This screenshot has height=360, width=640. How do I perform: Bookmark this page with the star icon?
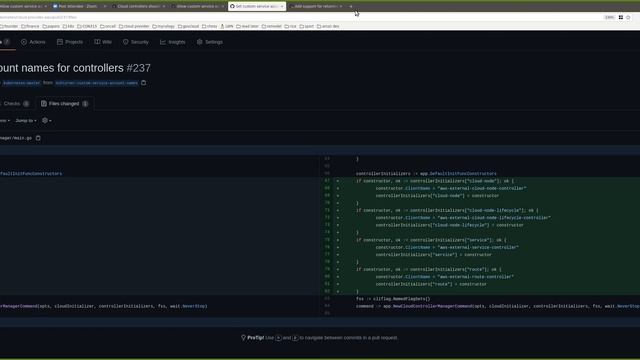click(x=628, y=18)
